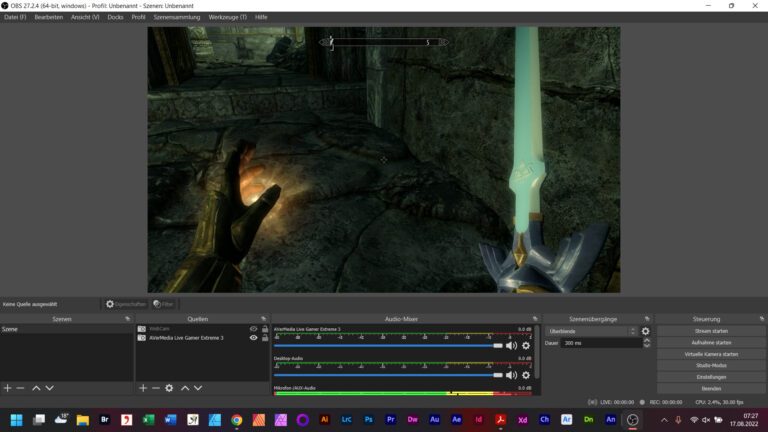Move source down in Quellen panel

point(198,388)
